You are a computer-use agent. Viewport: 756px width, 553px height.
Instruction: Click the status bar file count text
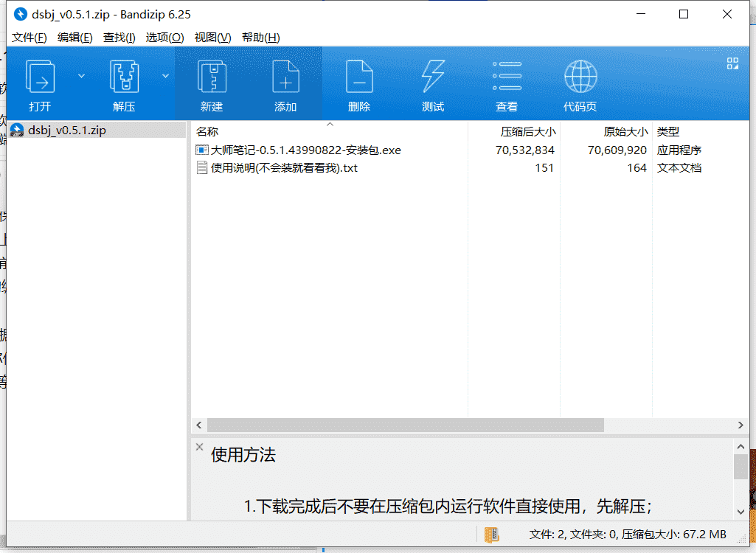point(627,534)
